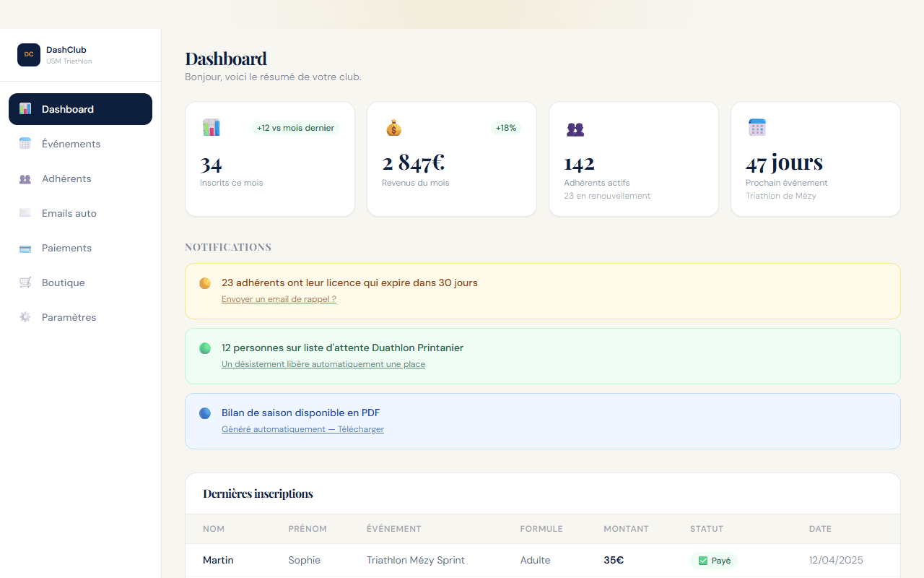
Task: Click the 'Adulte' formule cell
Action: [x=536, y=560]
